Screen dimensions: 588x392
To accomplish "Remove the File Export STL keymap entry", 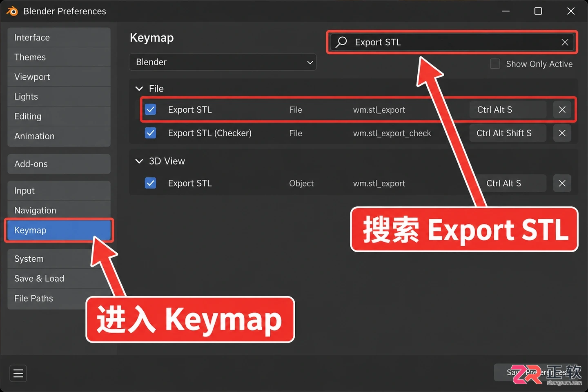I will coord(562,109).
